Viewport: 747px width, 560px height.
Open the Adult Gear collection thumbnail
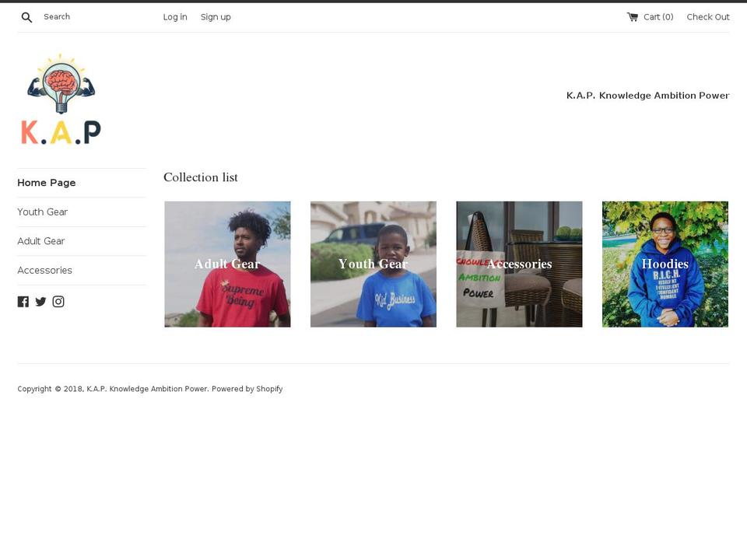(x=227, y=264)
